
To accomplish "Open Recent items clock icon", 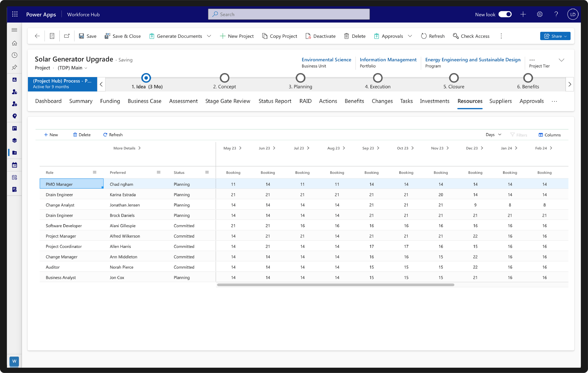I will [x=14, y=55].
